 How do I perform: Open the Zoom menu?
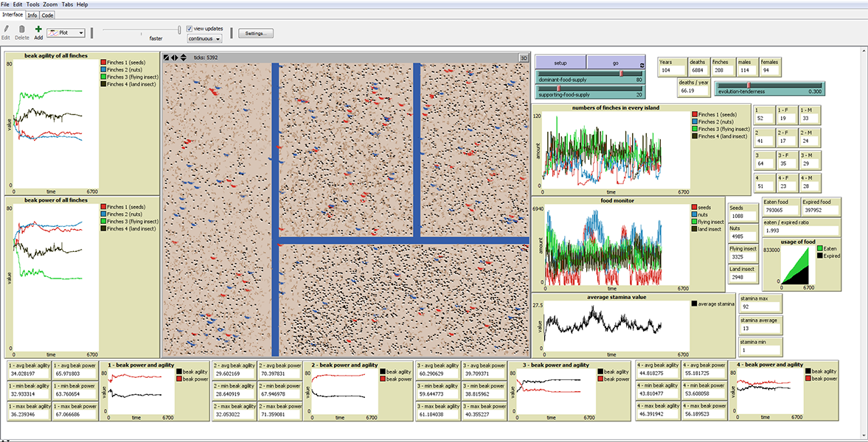[50, 4]
